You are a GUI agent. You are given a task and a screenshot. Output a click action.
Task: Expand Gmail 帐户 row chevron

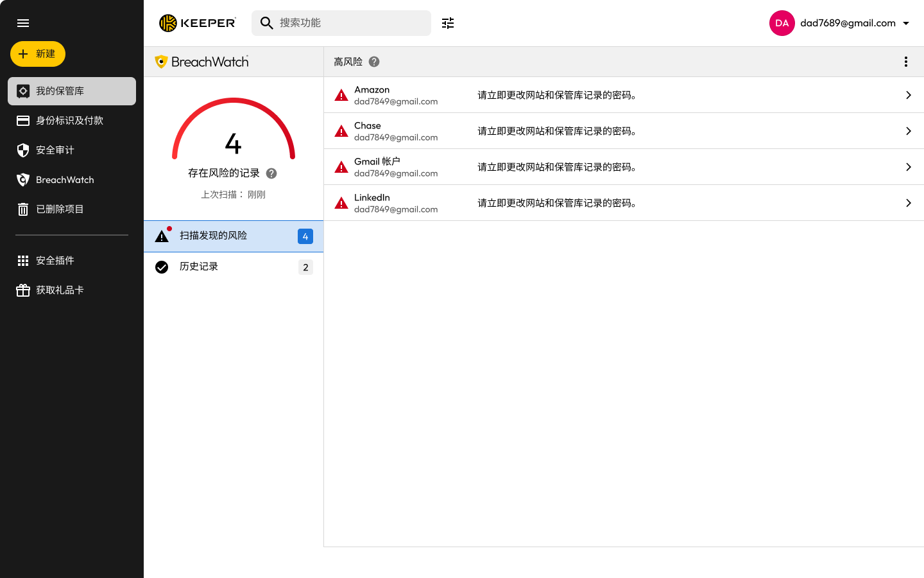909,167
